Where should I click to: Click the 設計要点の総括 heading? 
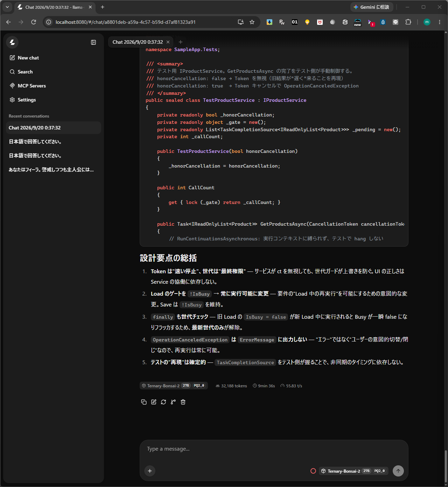168,258
